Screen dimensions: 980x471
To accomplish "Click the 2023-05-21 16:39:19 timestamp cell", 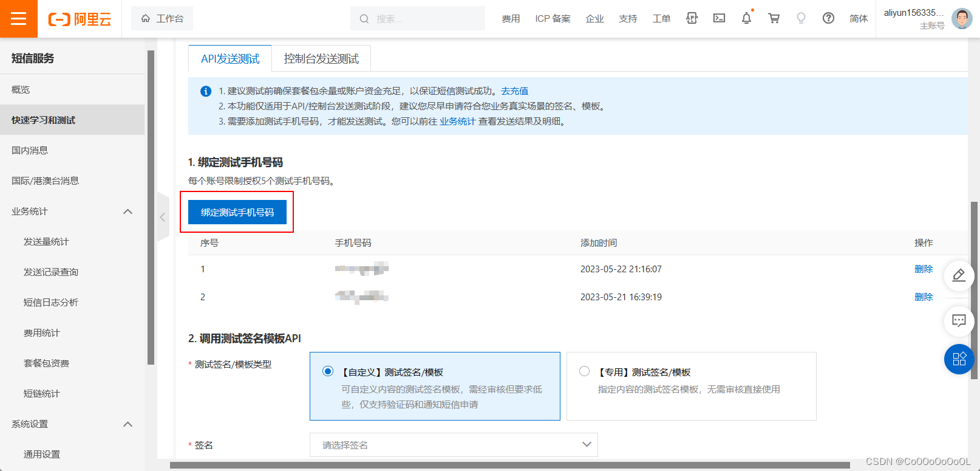I will (x=621, y=297).
